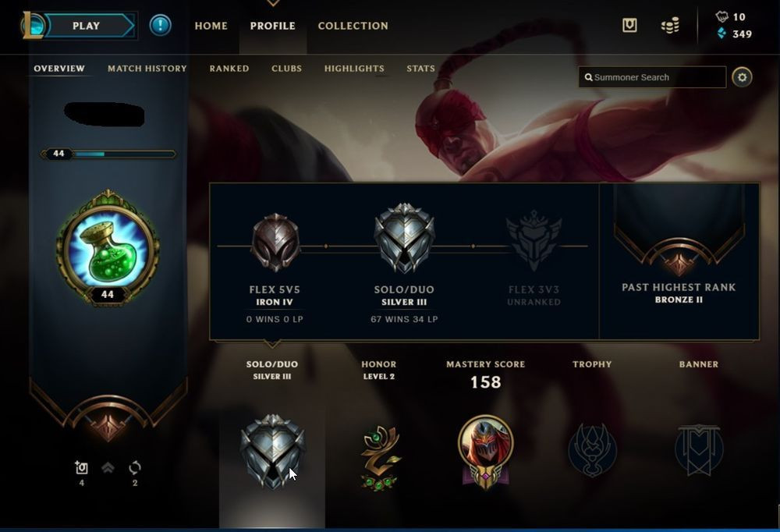Open profile settings gear icon
This screenshot has height=532, width=780.
point(742,77)
